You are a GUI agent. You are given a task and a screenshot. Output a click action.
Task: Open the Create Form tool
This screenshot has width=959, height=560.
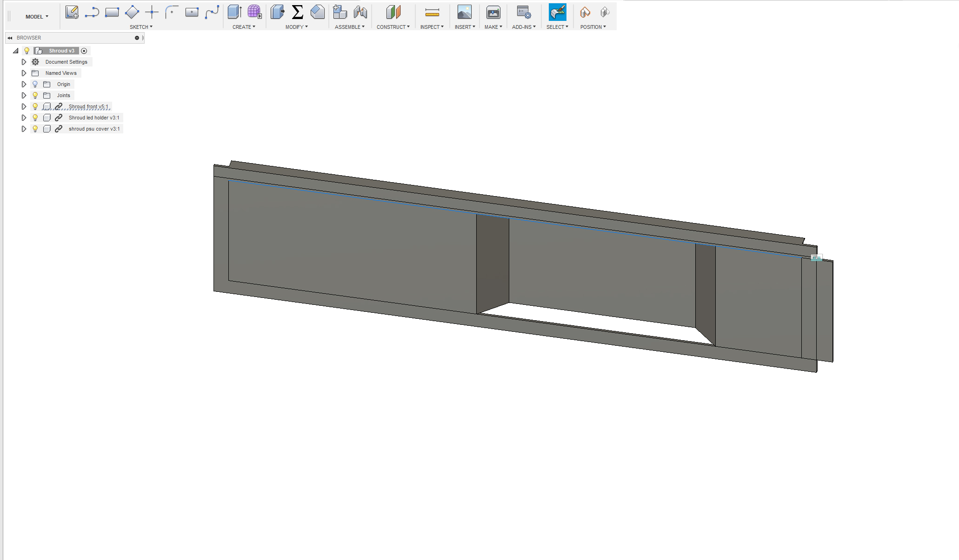pyautogui.click(x=254, y=12)
